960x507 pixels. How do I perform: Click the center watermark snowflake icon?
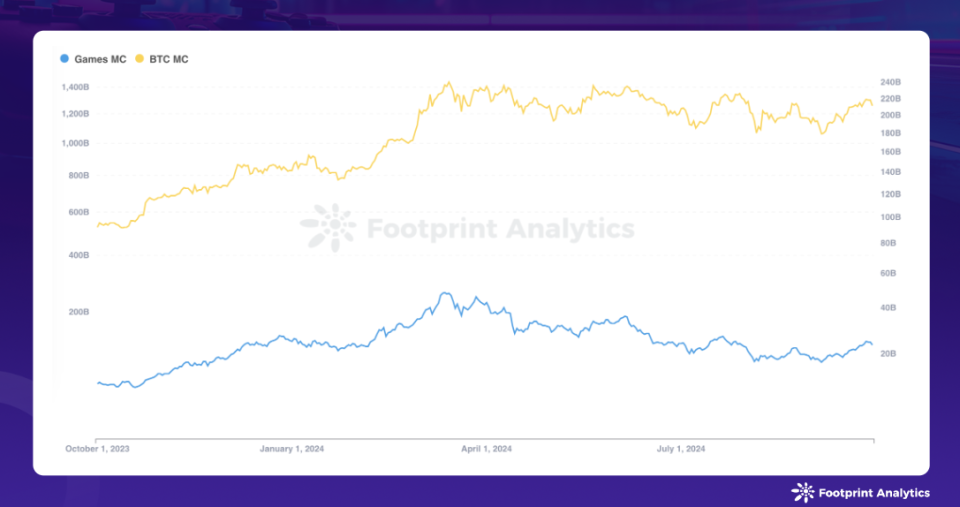click(x=327, y=228)
